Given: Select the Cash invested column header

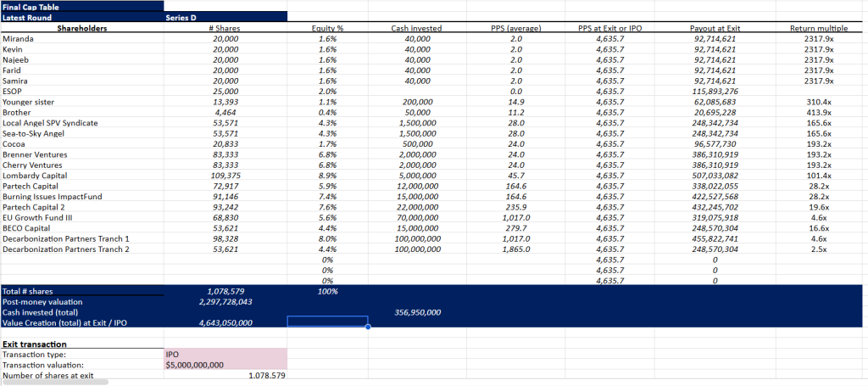Looking at the screenshot, I should click(x=416, y=28).
